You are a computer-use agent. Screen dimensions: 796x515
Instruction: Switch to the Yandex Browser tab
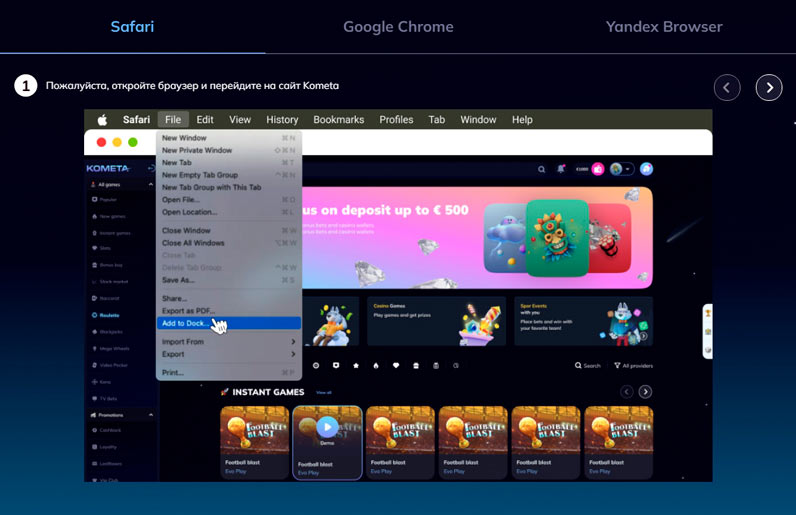tap(663, 27)
